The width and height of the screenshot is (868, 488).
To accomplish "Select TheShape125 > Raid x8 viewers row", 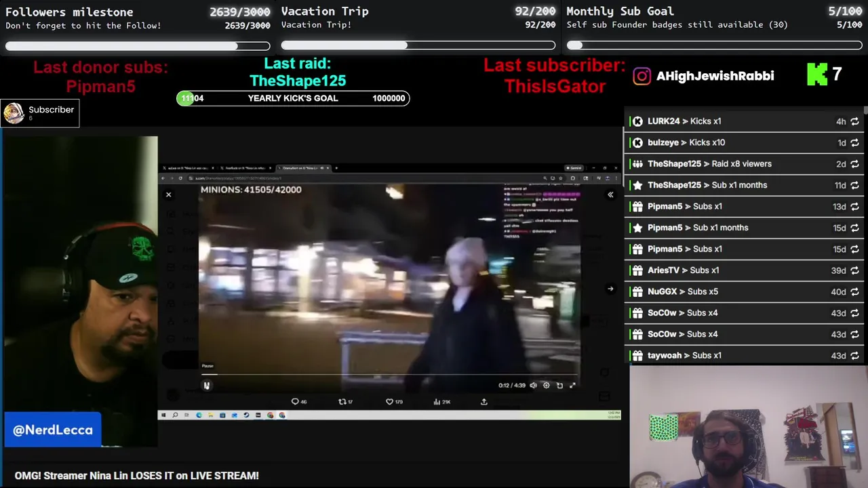I will tap(744, 164).
